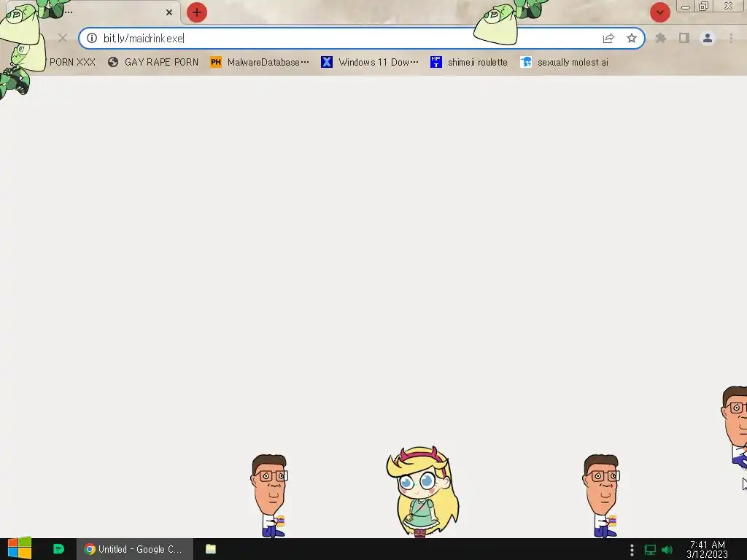Open the green app icon on taskbar

pos(58,549)
